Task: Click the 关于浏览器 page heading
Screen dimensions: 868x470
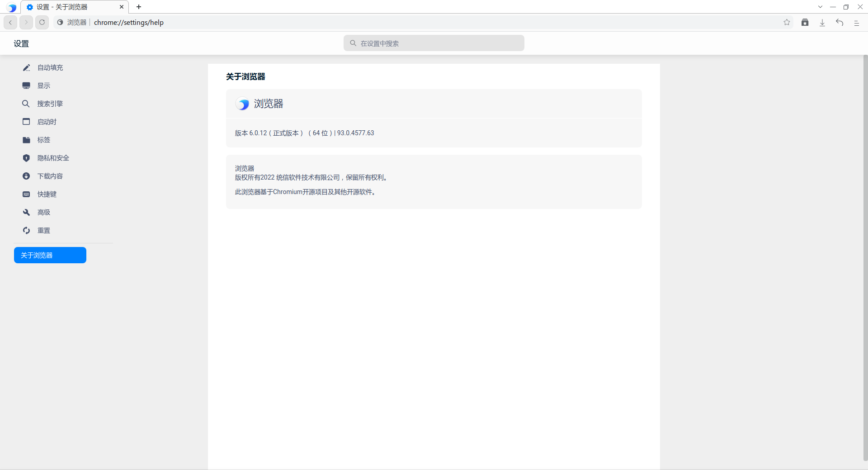Action: coord(245,76)
